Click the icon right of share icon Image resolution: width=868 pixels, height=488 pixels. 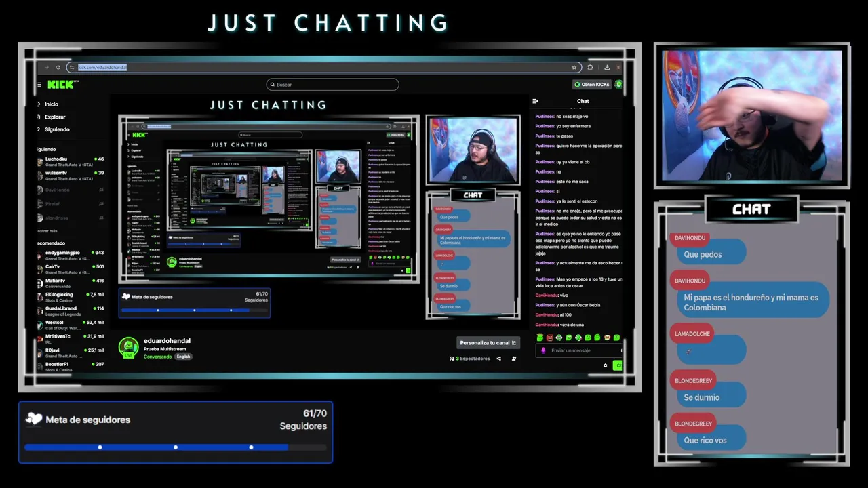click(x=513, y=359)
